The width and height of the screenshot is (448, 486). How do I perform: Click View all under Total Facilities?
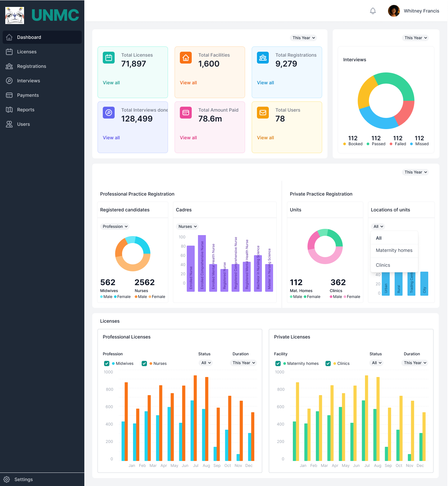coord(188,83)
